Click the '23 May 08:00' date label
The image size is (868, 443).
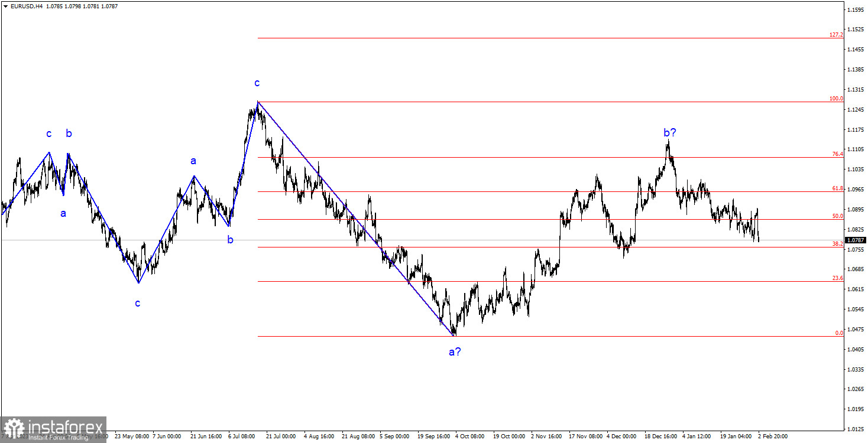(131, 437)
